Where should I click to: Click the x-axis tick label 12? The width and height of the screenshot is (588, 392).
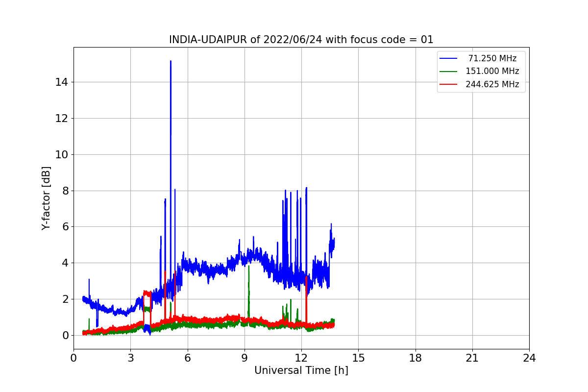tap(301, 358)
